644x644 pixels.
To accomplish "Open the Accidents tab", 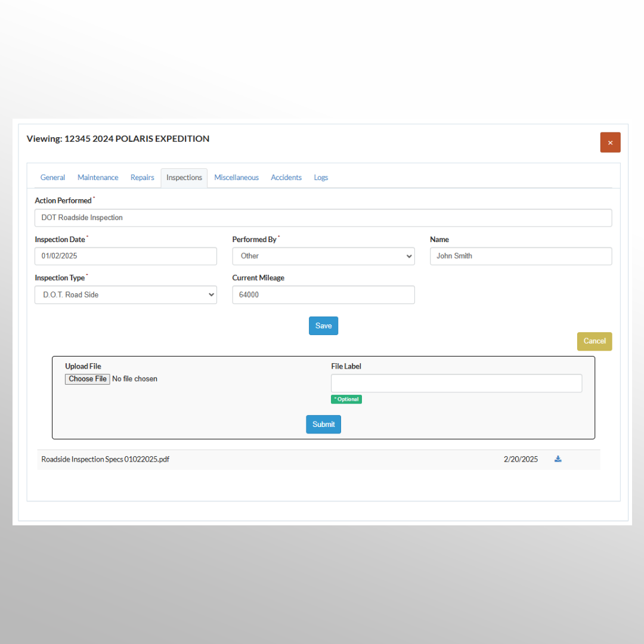I will [286, 178].
